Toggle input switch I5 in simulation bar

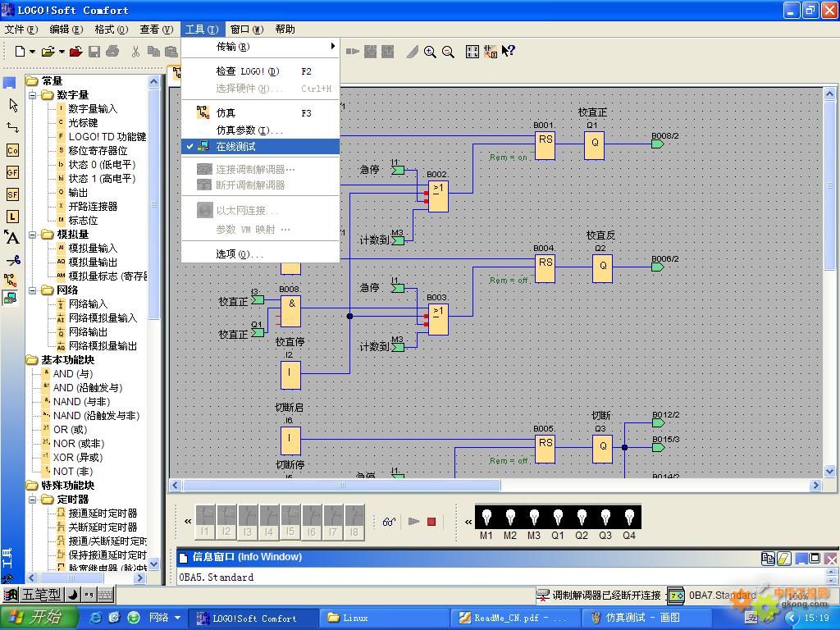tap(290, 521)
